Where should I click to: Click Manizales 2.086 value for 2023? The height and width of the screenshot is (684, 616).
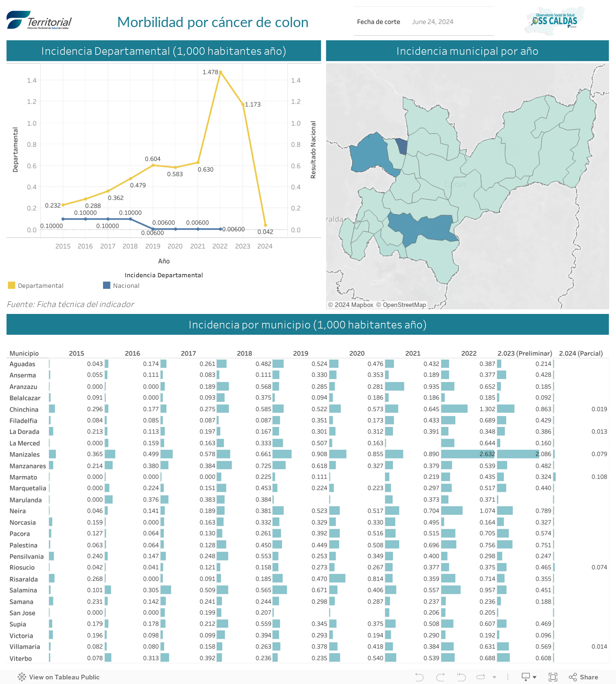(543, 454)
